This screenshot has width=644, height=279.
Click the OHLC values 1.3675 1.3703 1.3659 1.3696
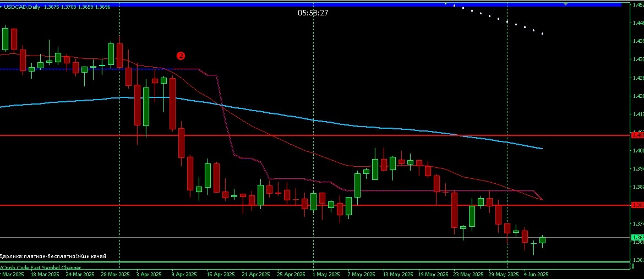click(77, 7)
